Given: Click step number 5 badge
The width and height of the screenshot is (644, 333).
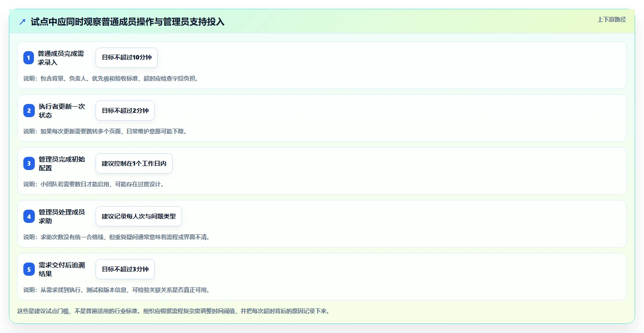Looking at the screenshot, I should [x=29, y=269].
